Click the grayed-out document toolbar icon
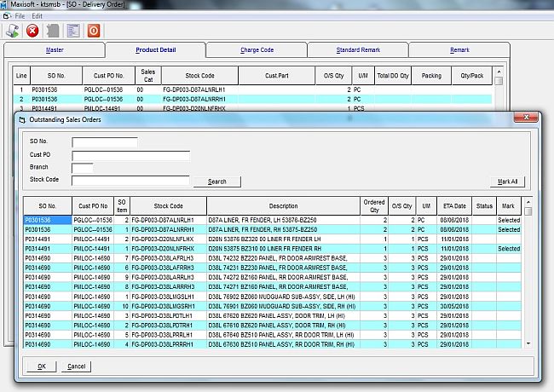 click(x=53, y=31)
